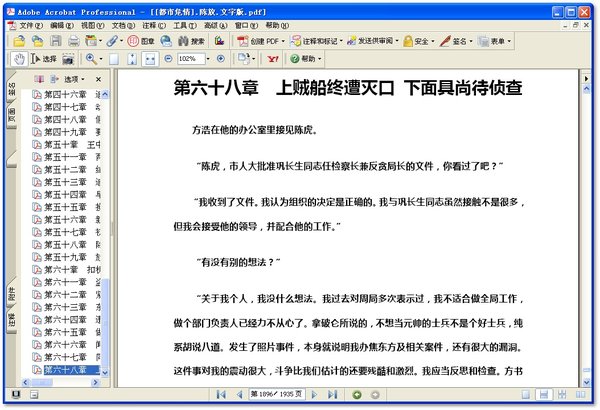Open the 编辑 menu
600x410 pixels.
62,26
